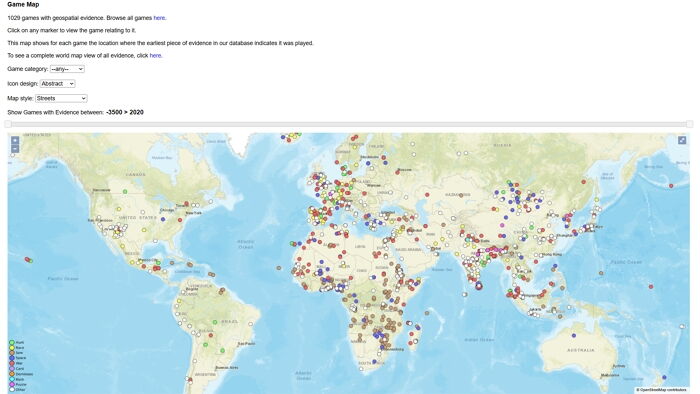Select the red marker in far-east Russia near the Bering Sea
The image size is (700, 394).
pos(671,186)
